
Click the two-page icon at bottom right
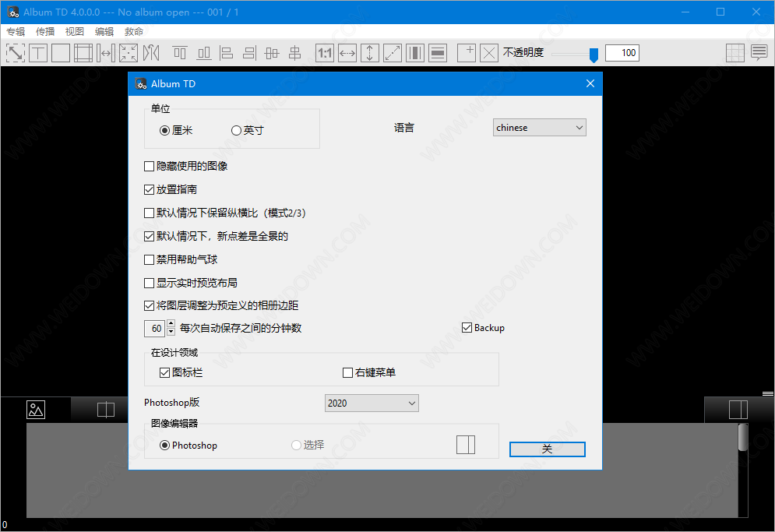(x=738, y=410)
